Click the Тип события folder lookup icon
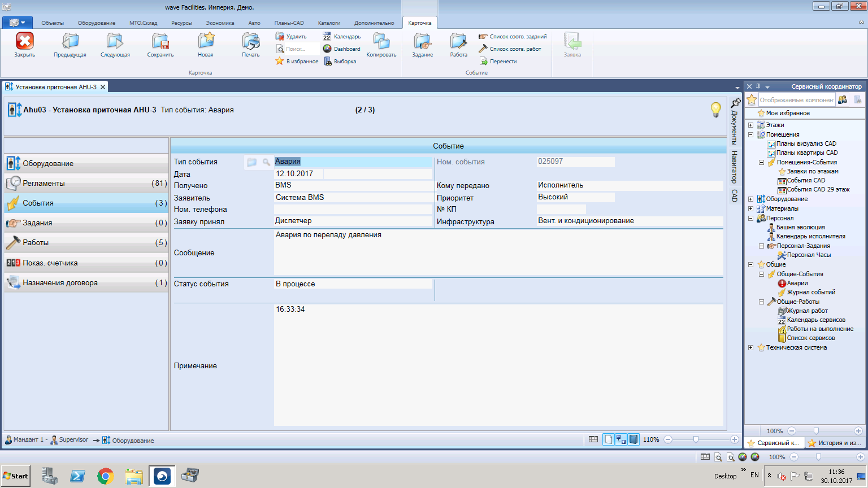This screenshot has height=488, width=868. coord(251,162)
